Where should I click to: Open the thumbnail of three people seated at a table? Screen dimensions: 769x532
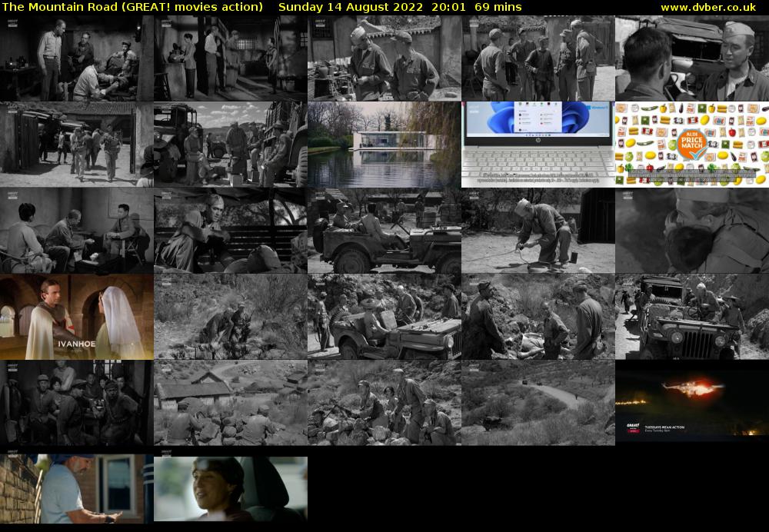76,231
